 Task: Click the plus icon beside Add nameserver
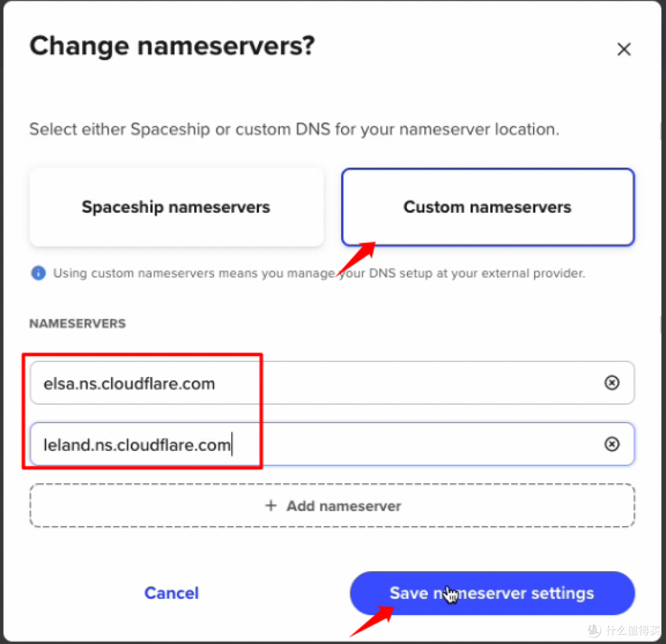[x=271, y=506]
